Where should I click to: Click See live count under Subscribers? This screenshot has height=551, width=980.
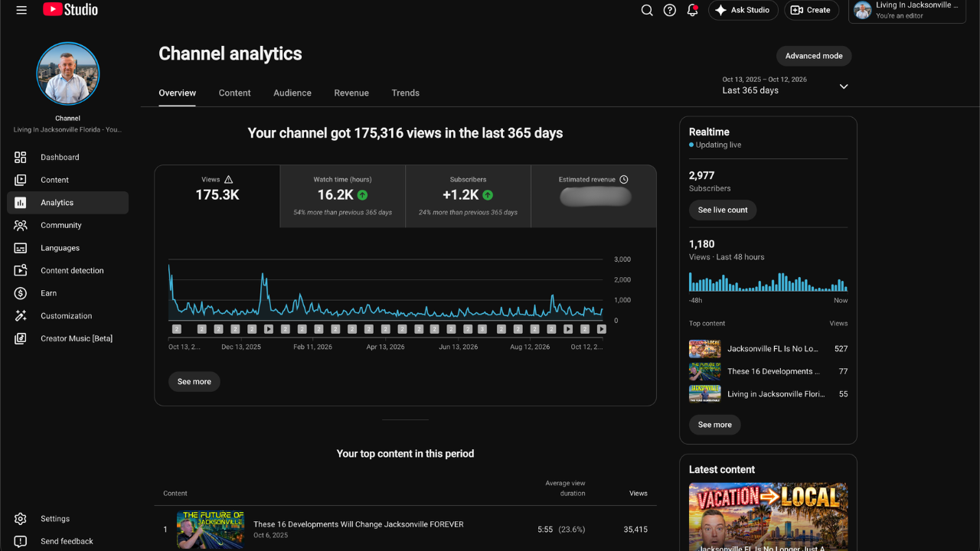click(723, 210)
